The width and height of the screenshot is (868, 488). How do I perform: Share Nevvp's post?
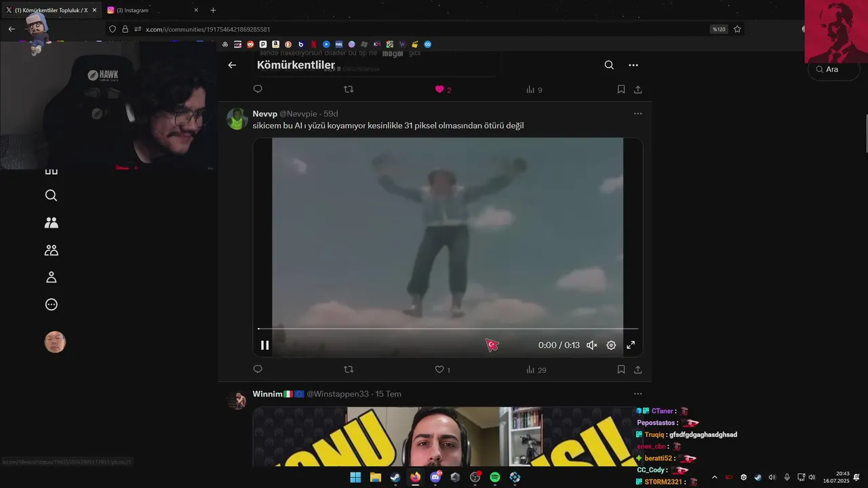coord(638,369)
